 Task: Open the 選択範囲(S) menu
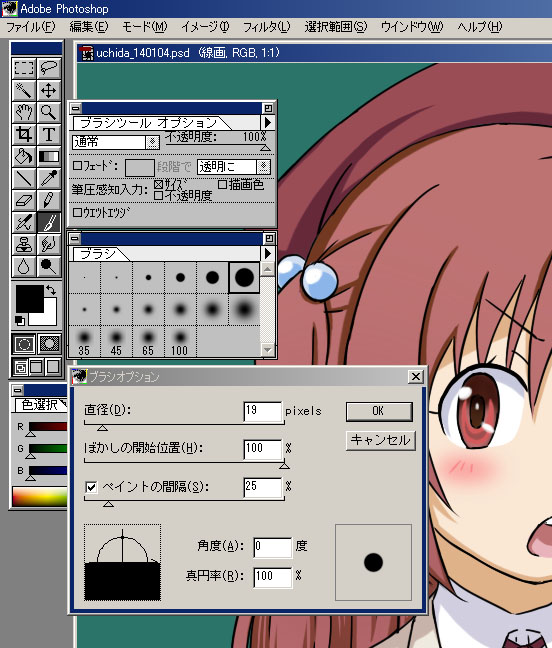pos(336,27)
